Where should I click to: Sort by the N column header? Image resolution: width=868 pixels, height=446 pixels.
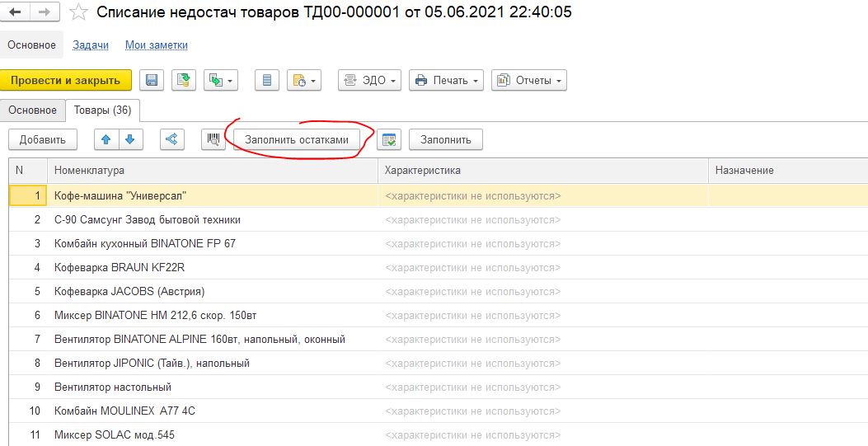click(28, 171)
